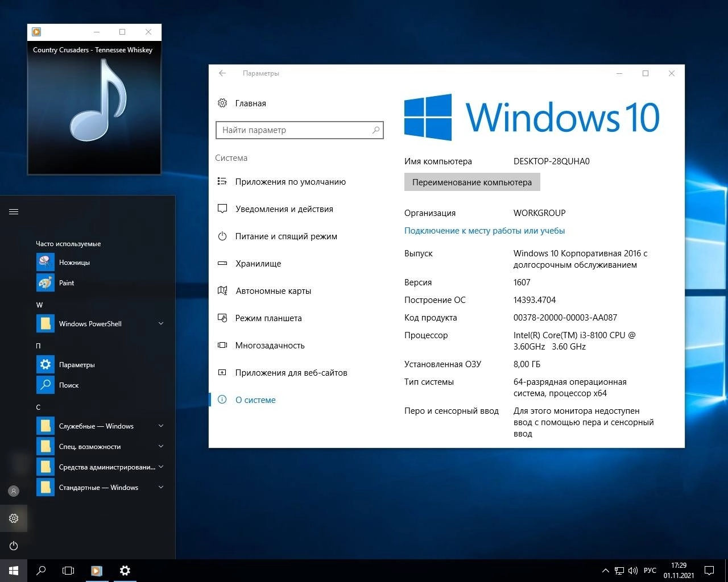
Task: Click the Storage drive icon
Action: tap(222, 263)
